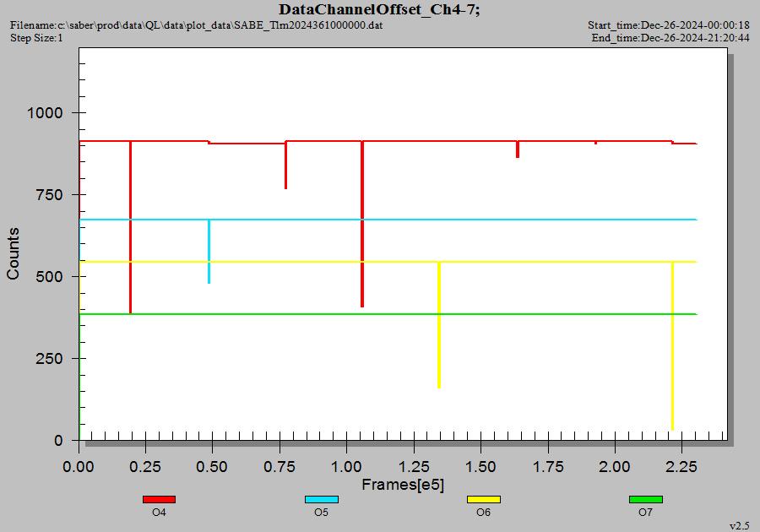Click the Step Size:1 text
The image size is (760, 532).
coord(36,38)
